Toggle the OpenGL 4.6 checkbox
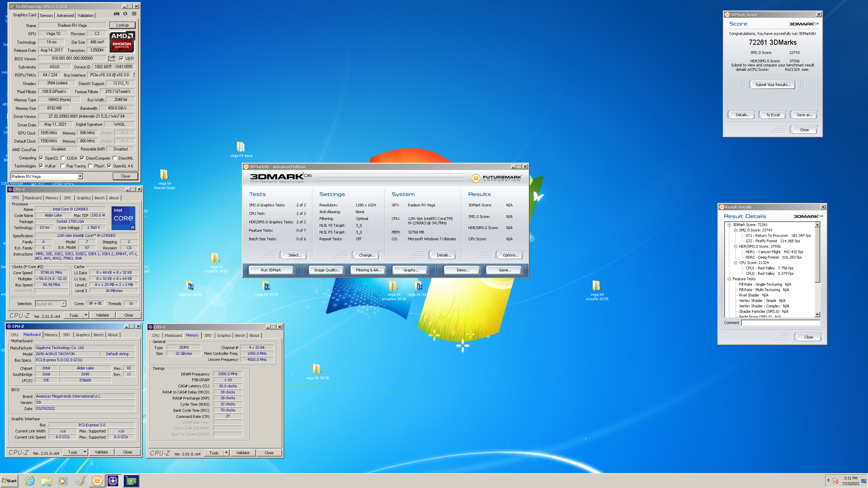This screenshot has width=868, height=488. tap(109, 166)
